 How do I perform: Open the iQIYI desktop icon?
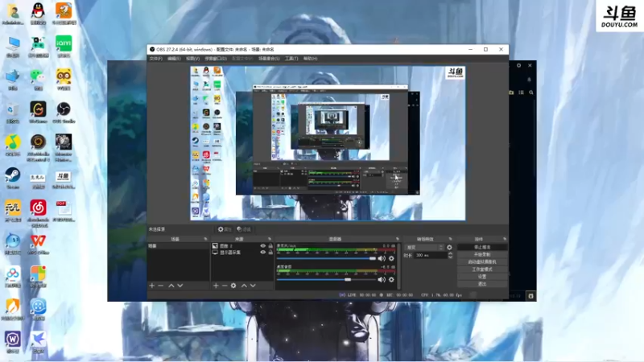coord(64,46)
